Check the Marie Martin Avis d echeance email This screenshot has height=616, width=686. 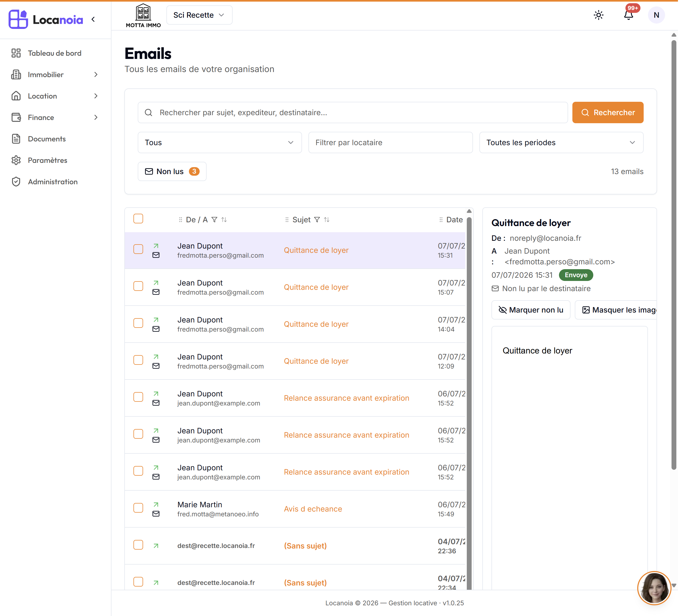click(138, 508)
